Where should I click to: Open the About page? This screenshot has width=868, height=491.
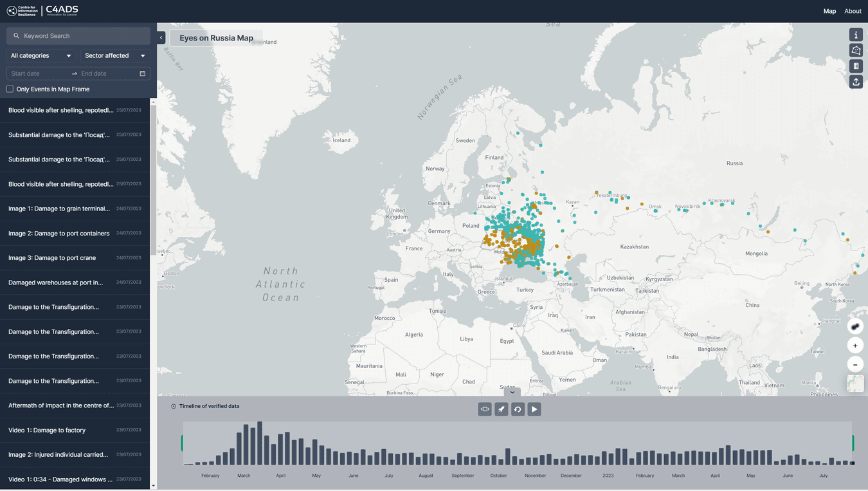[x=853, y=11]
